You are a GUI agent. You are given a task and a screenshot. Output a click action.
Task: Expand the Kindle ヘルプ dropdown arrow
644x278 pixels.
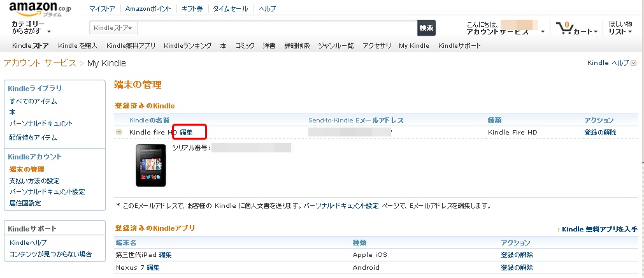pos(633,63)
